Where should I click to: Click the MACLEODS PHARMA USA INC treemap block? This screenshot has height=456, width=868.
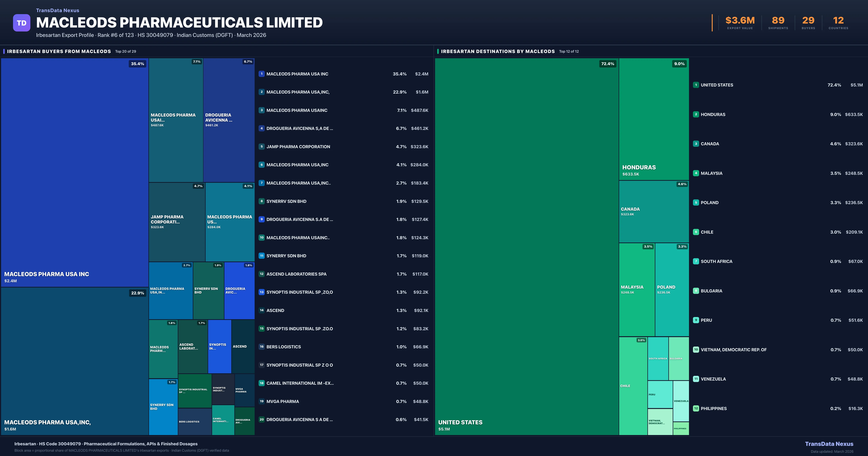[x=75, y=172]
